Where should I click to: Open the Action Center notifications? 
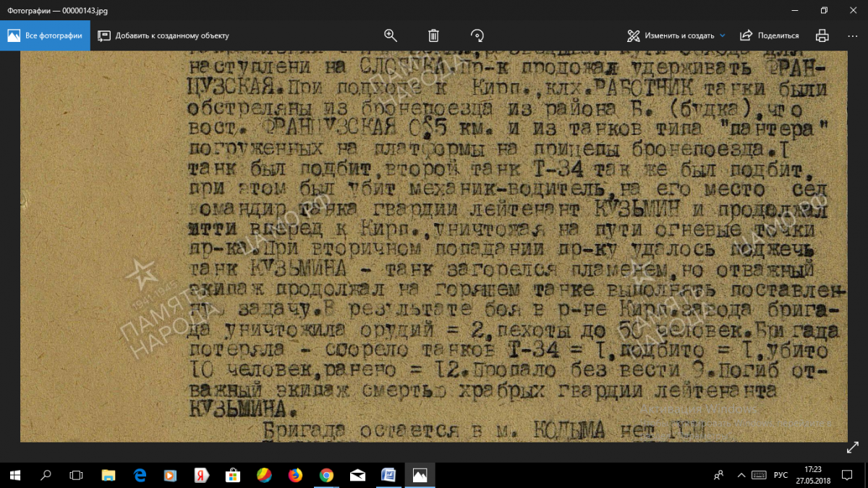pyautogui.click(x=848, y=475)
